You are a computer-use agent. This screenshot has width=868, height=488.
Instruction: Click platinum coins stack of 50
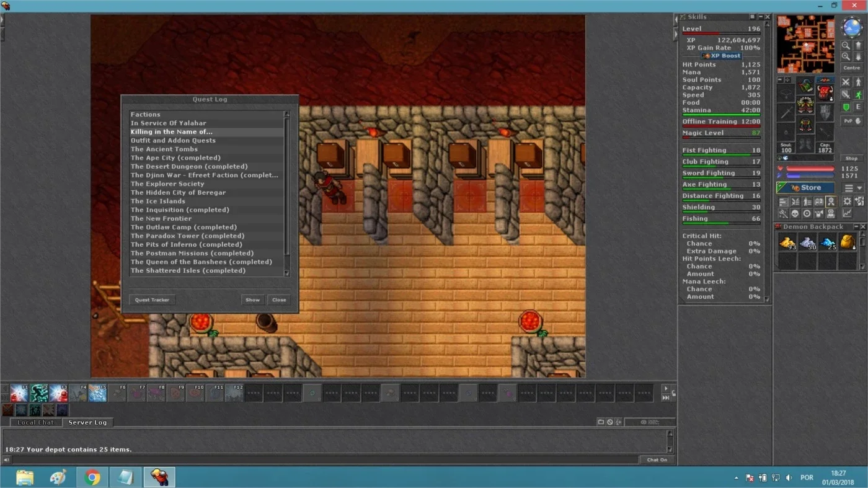(807, 242)
